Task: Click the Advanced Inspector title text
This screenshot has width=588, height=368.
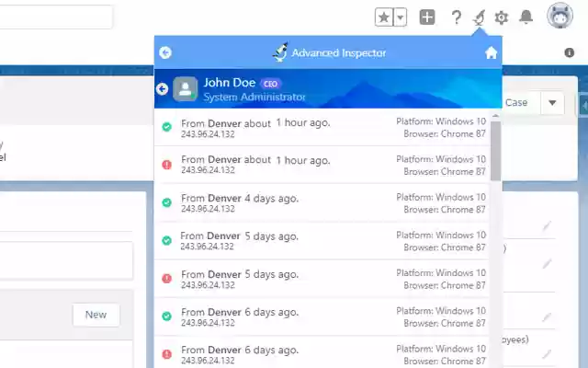Action: 339,53
